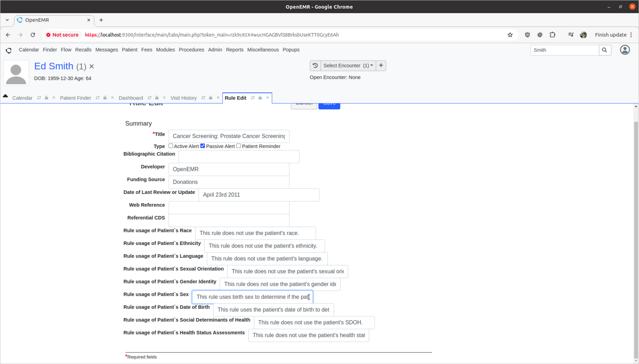This screenshot has height=364, width=639.
Task: Open Chrome extensions puzzle icon
Action: [552, 35]
